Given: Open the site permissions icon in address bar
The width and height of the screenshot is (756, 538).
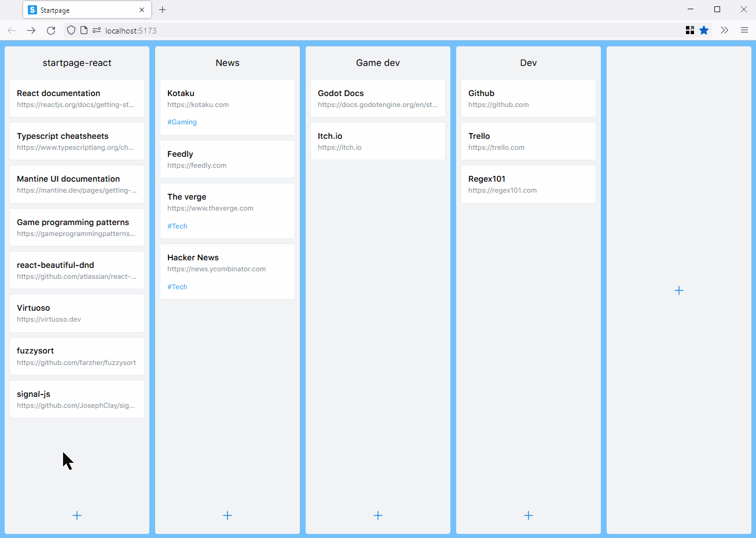Looking at the screenshot, I should (97, 31).
